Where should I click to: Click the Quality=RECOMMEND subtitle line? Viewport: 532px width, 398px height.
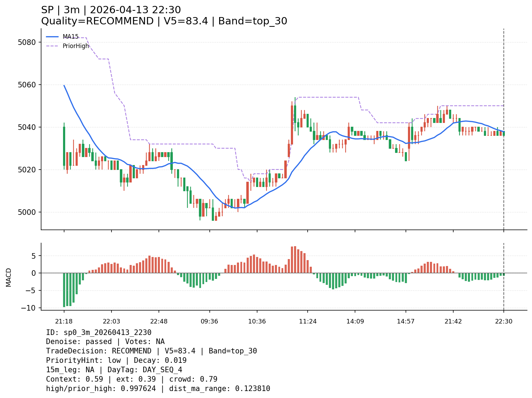pyautogui.click(x=164, y=21)
